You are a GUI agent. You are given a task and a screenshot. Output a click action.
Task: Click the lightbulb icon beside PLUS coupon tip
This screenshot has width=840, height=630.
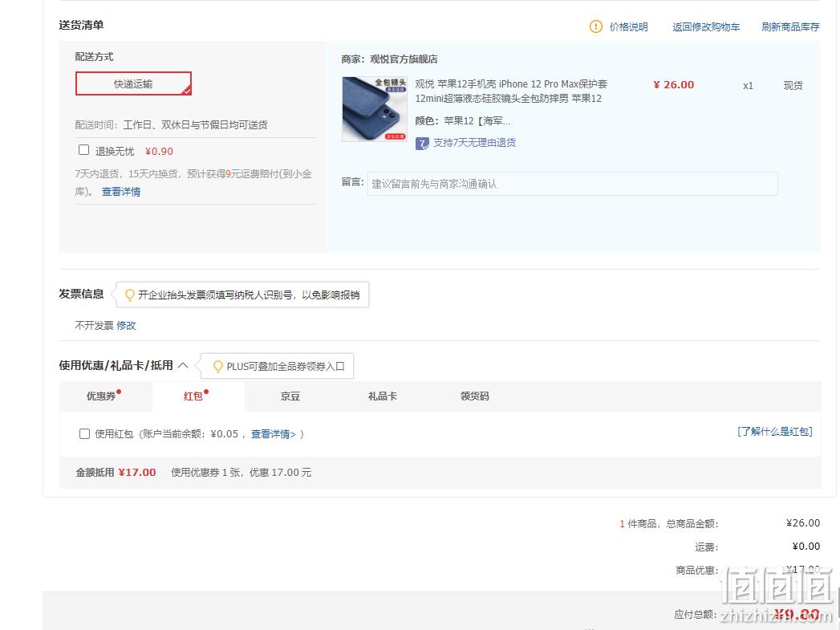tap(217, 367)
